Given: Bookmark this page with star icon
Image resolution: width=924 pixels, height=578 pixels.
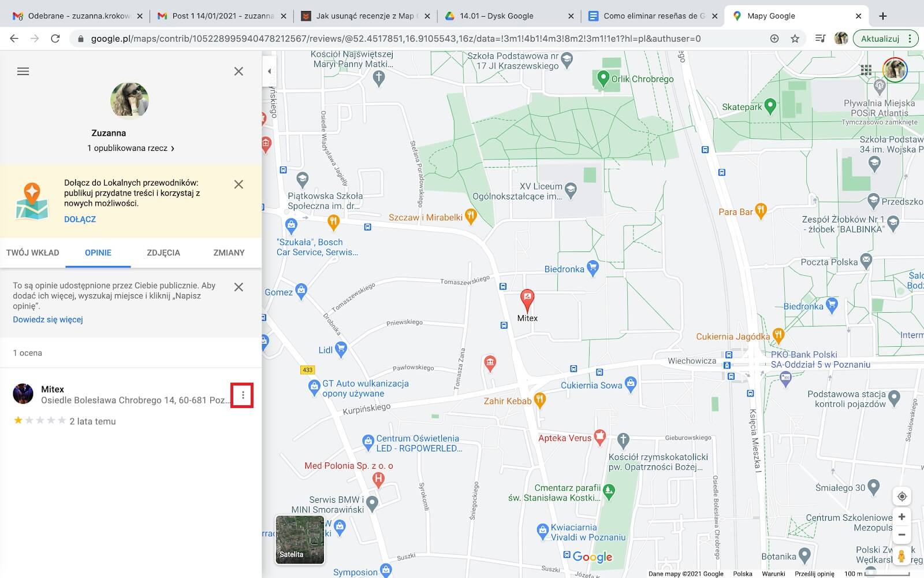Looking at the screenshot, I should click(x=795, y=39).
